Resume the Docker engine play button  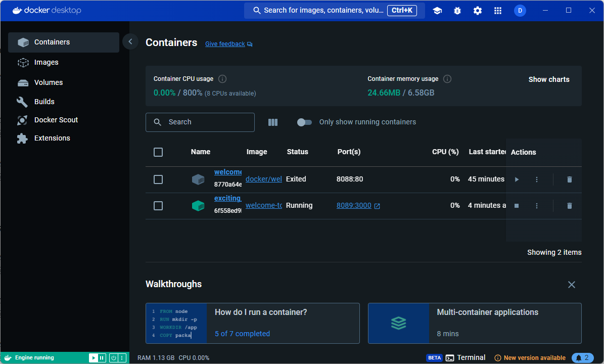click(x=93, y=358)
